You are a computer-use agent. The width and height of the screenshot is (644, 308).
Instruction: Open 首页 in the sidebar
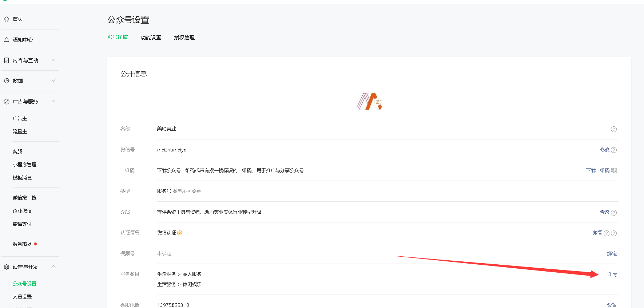point(18,19)
